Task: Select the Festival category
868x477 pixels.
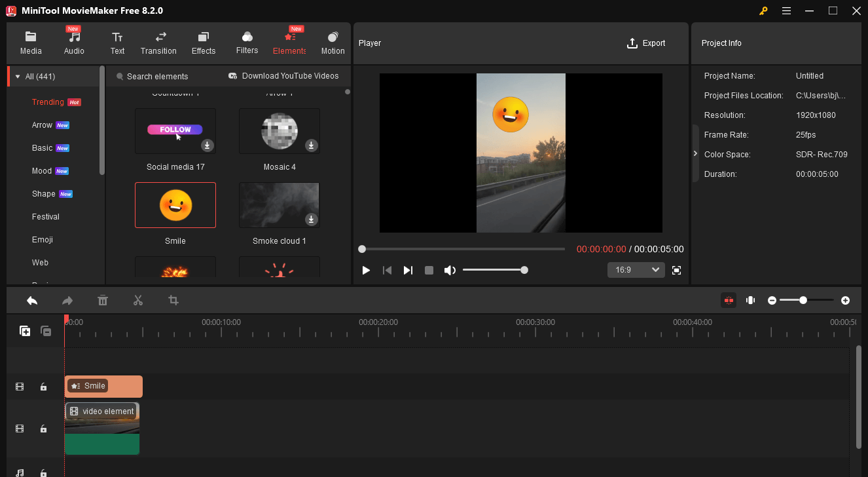Action: click(46, 217)
